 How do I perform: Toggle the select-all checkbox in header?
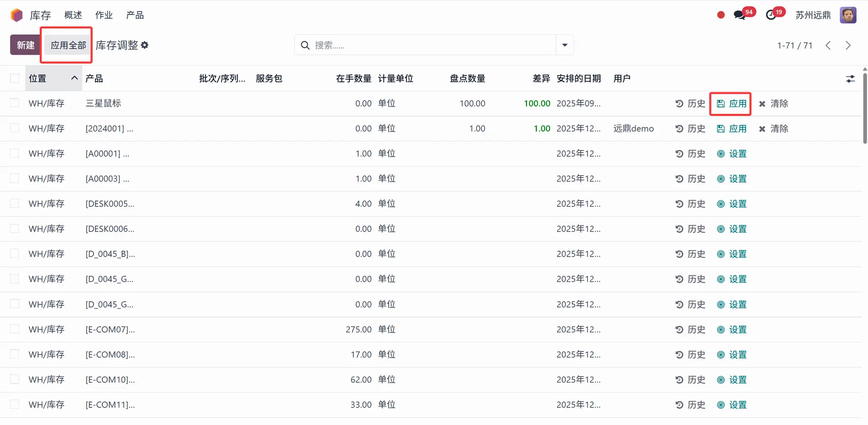point(14,79)
